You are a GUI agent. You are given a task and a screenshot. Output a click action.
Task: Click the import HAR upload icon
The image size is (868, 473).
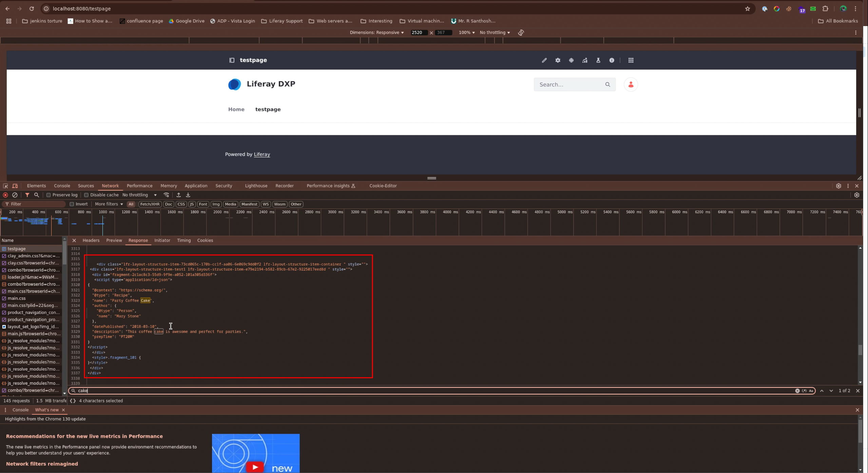(x=178, y=195)
